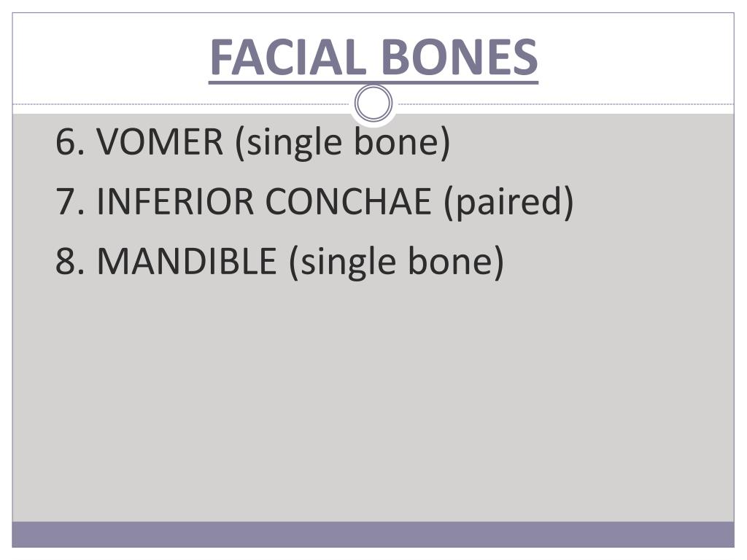Click the underline beneath FACIAL BONES title
The image size is (747, 560).
click(373, 82)
